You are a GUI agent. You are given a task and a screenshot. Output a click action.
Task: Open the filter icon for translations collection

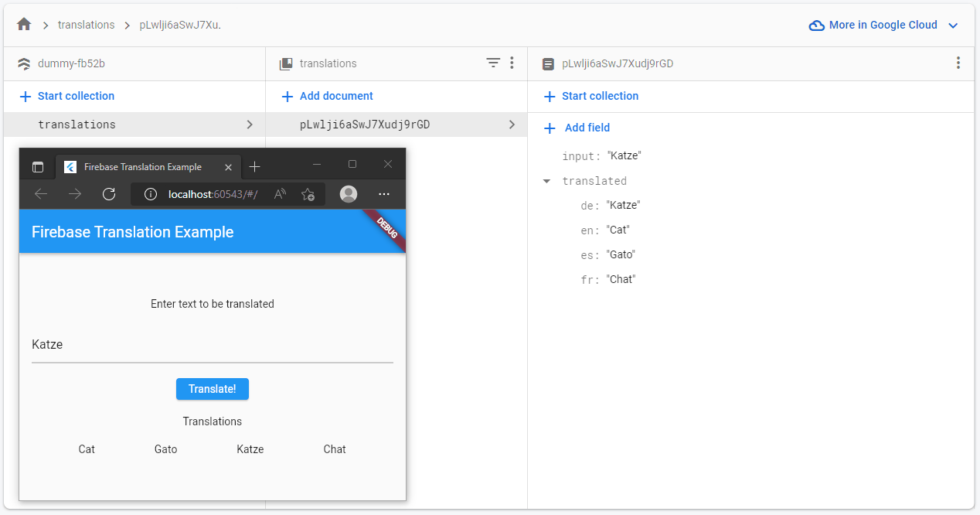coord(493,63)
